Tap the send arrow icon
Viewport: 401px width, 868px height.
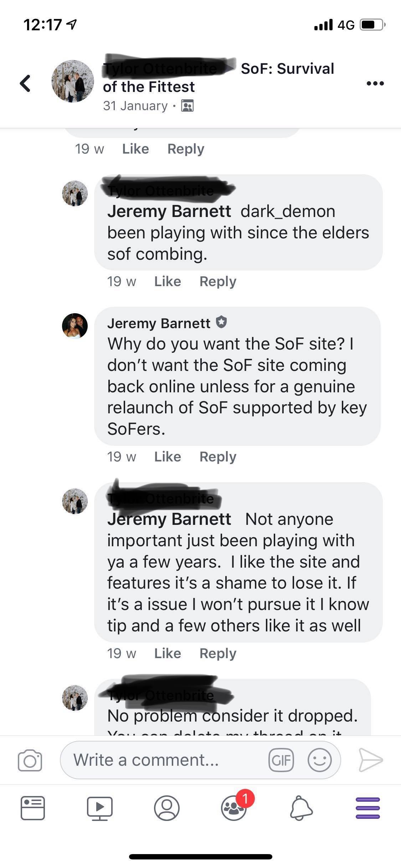[x=370, y=760]
